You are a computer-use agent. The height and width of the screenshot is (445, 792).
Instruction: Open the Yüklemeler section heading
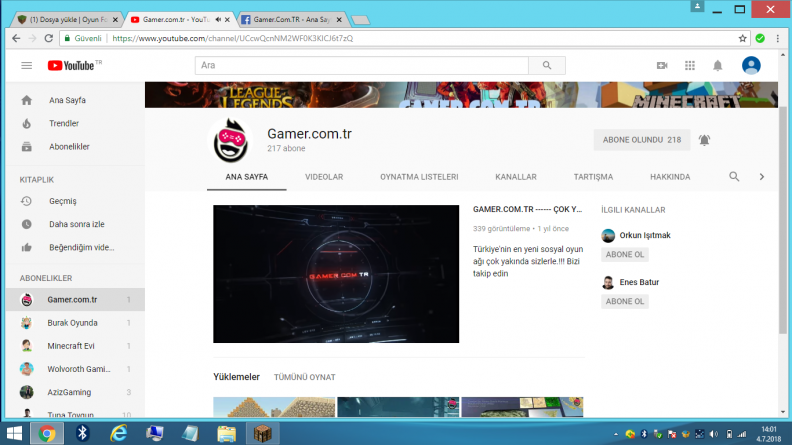click(236, 377)
